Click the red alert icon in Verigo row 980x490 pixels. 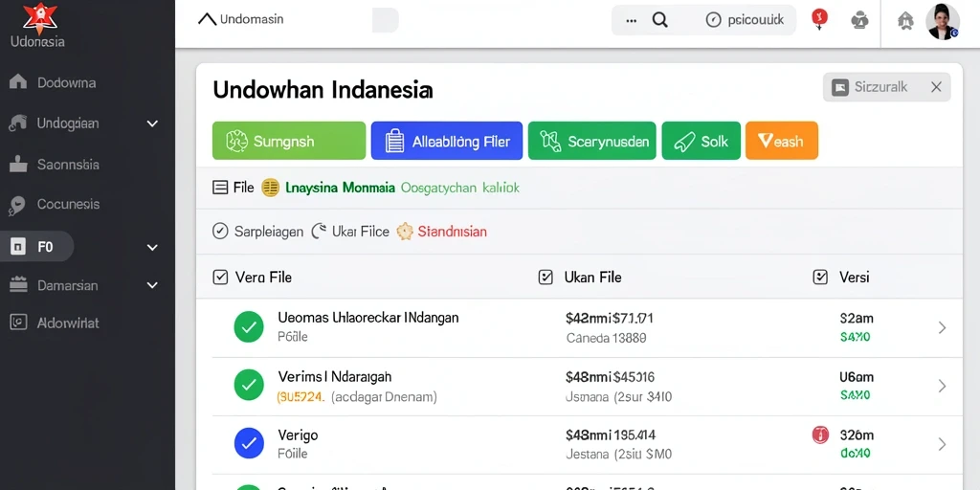point(820,435)
